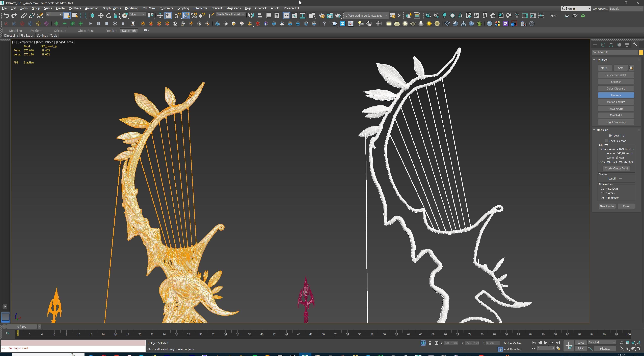
Task: Select the Rotate tool
Action: coord(109,15)
